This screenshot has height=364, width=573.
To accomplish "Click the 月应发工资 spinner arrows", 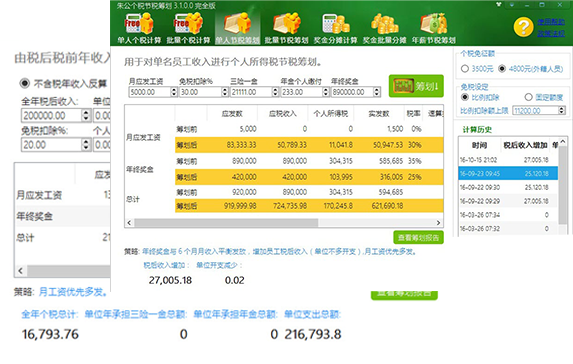I will coord(174,92).
